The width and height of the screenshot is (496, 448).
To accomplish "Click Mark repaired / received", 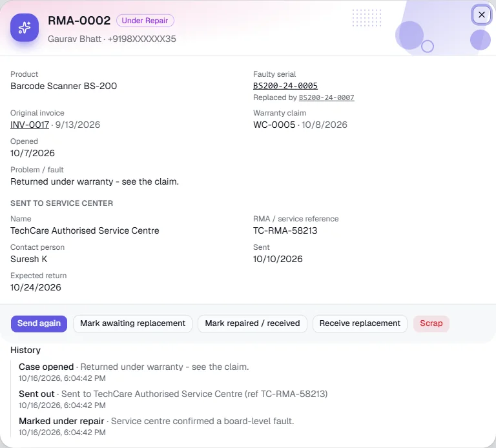I will (x=252, y=323).
